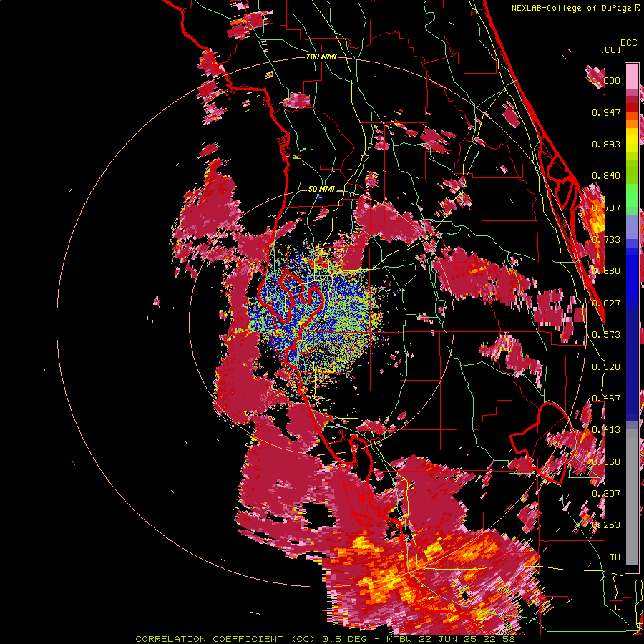
Task: Click the 0.947 legend value
Action: (x=606, y=112)
